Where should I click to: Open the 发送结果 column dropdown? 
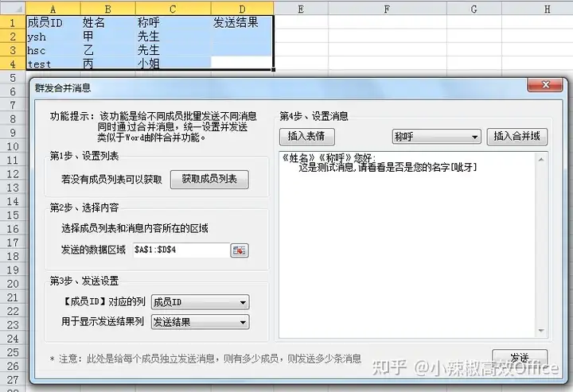tap(201, 322)
